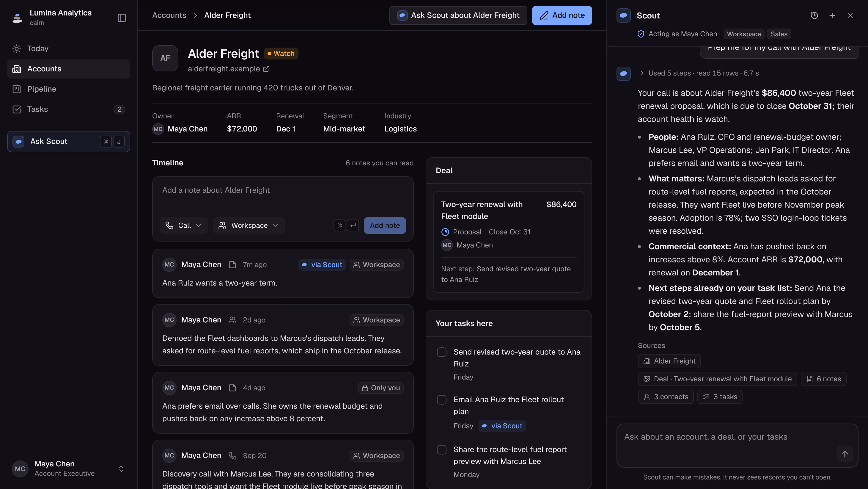
Task: Click the via Scout tag on 7m ago note
Action: (322, 265)
